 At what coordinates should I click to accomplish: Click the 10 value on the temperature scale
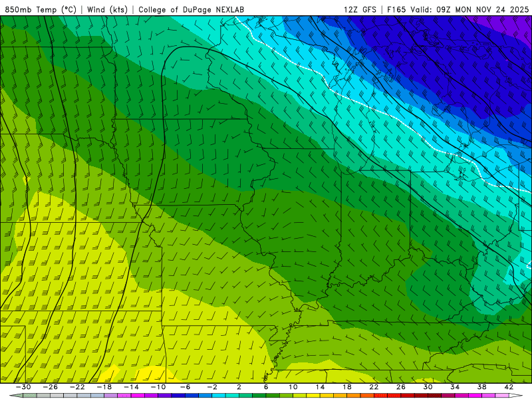click(293, 387)
